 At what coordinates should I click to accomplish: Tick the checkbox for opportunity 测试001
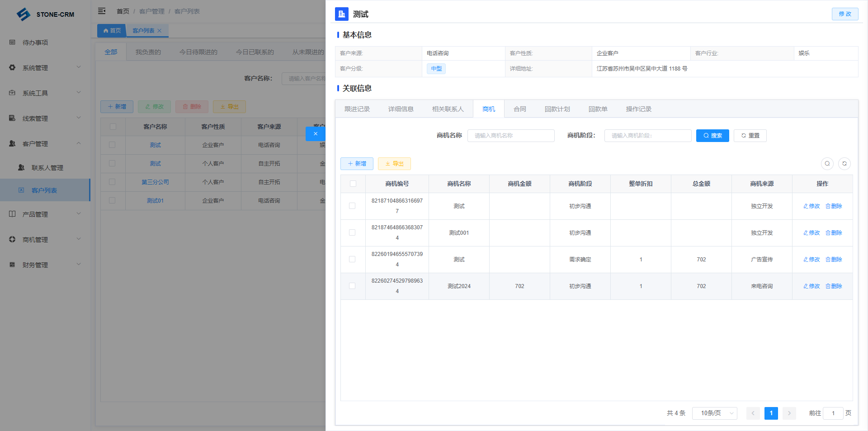[352, 232]
